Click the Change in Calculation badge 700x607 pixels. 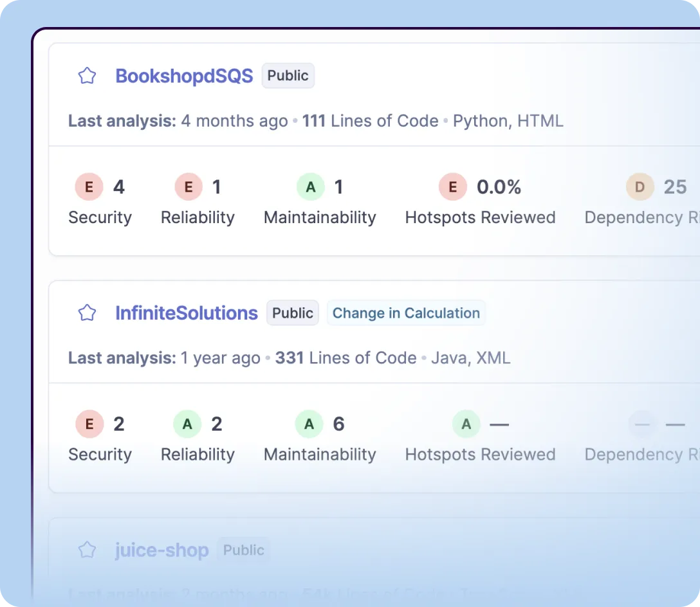pos(406,313)
